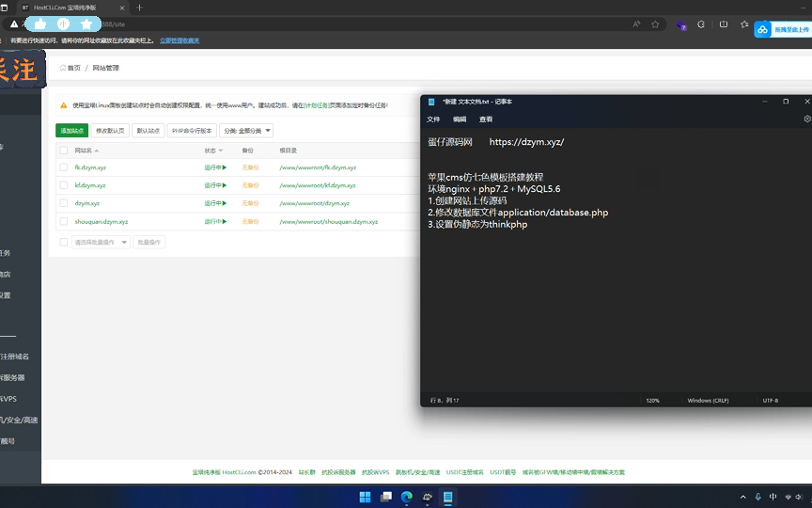This screenshot has width=812, height=508.
Task: Click the 默认站点 button
Action: [148, 131]
